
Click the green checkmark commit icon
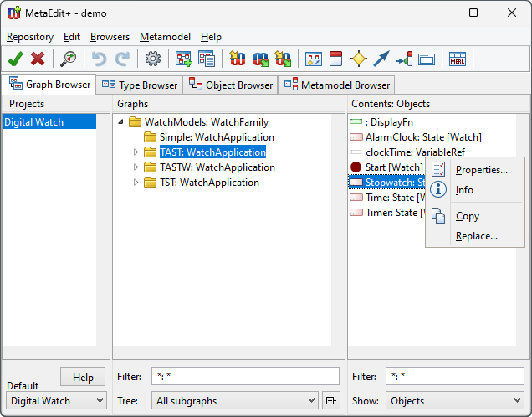pyautogui.click(x=15, y=59)
